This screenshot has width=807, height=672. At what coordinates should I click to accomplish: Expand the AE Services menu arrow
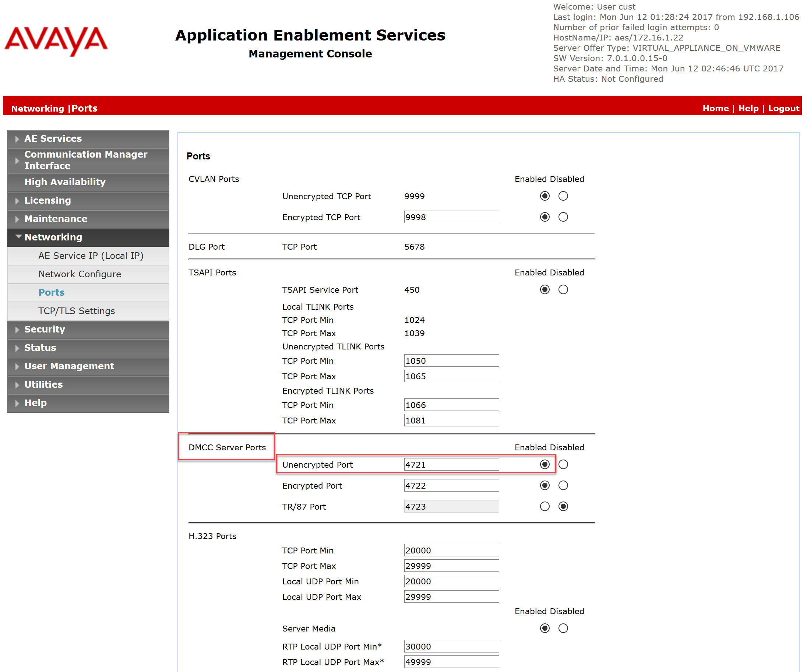[17, 139]
